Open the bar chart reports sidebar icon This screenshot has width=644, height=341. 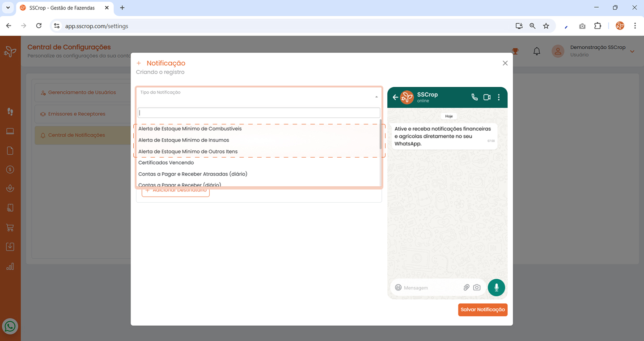10,267
